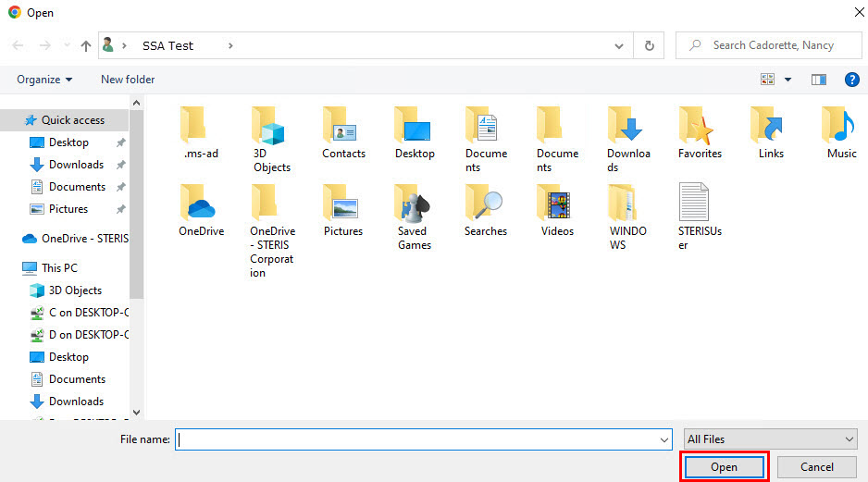Select D on DESKTOP drive in sidebar
868x482 pixels.
pos(79,334)
